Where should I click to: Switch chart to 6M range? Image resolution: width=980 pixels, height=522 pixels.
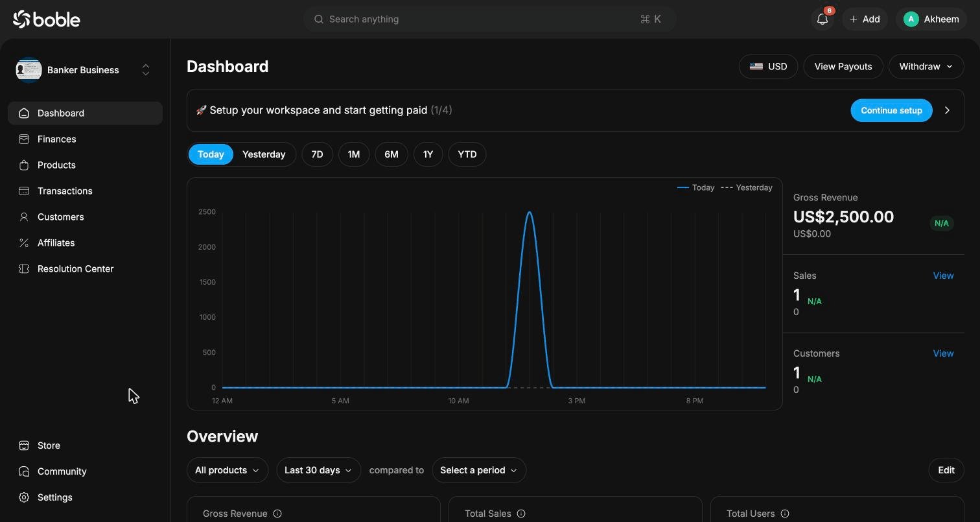click(391, 154)
